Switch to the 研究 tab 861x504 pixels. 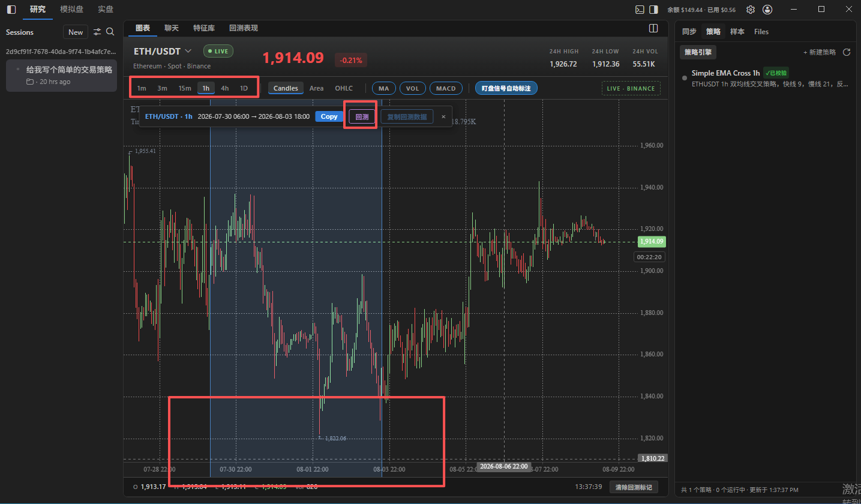tap(37, 10)
